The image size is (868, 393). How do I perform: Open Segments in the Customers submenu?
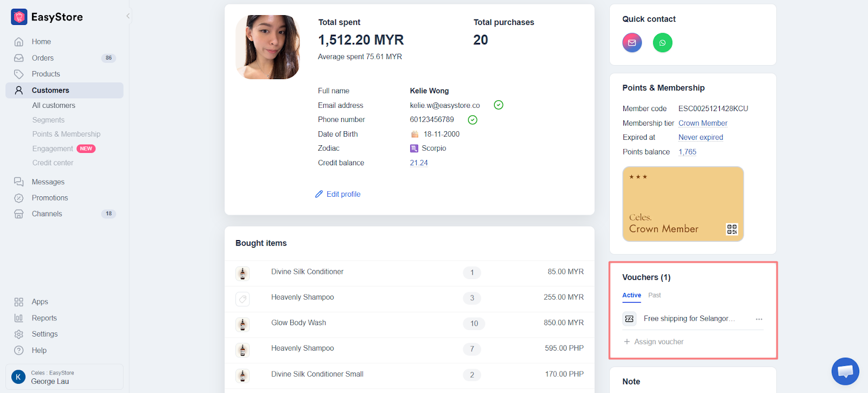pyautogui.click(x=48, y=120)
